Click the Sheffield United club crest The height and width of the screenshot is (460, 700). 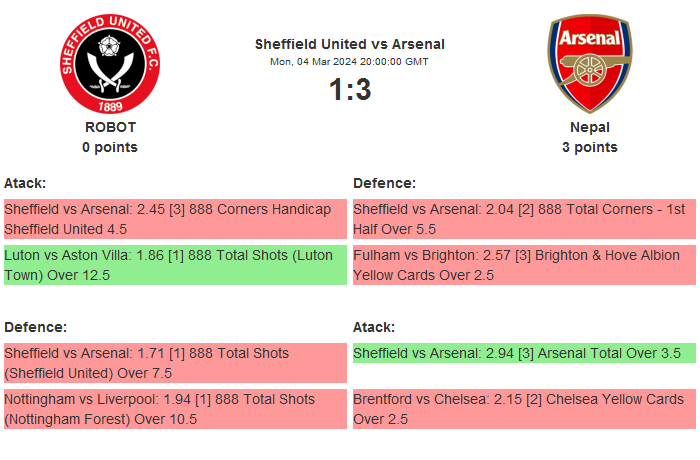[x=110, y=63]
